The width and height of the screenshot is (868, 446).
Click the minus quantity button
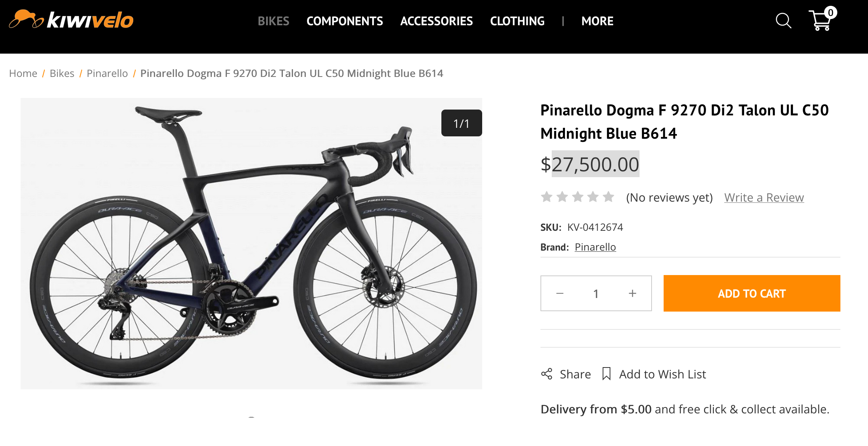pos(559,293)
